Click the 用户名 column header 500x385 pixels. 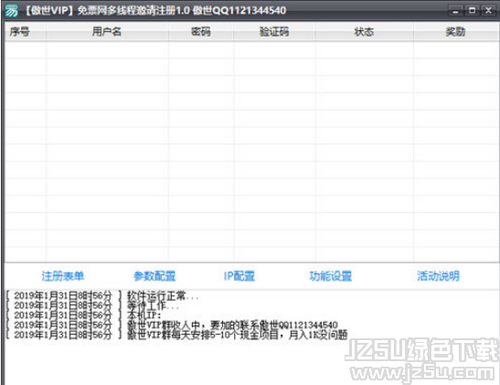(107, 32)
